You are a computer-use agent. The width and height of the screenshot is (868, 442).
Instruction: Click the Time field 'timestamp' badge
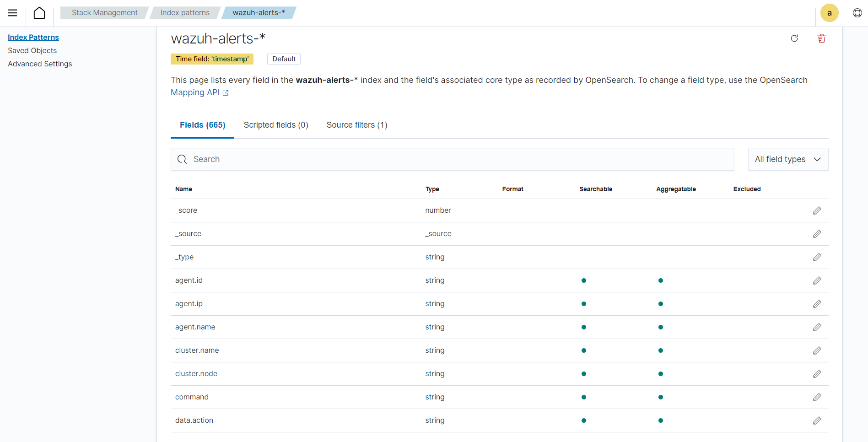pyautogui.click(x=212, y=59)
